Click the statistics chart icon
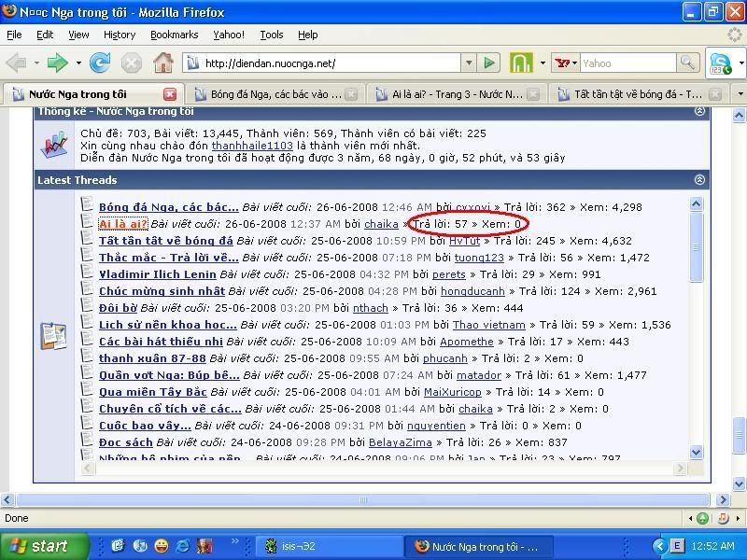 53,145
